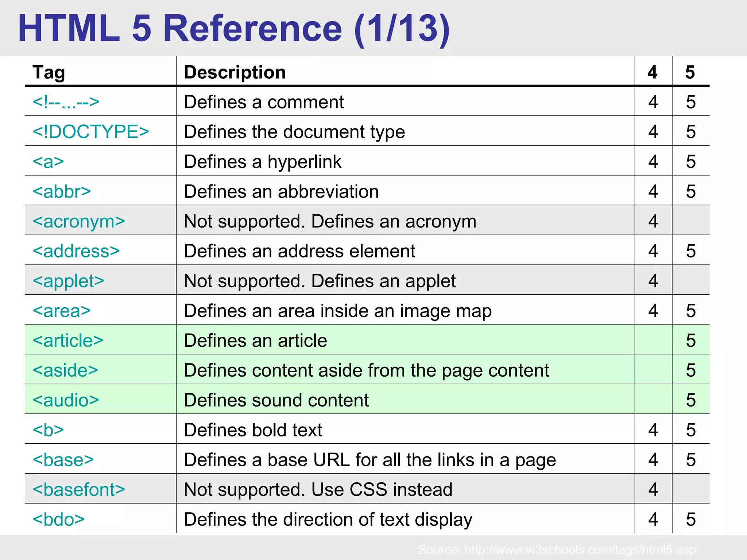Click the '5' cell in the <audio> row
The width and height of the screenshot is (747, 560).
click(x=691, y=400)
